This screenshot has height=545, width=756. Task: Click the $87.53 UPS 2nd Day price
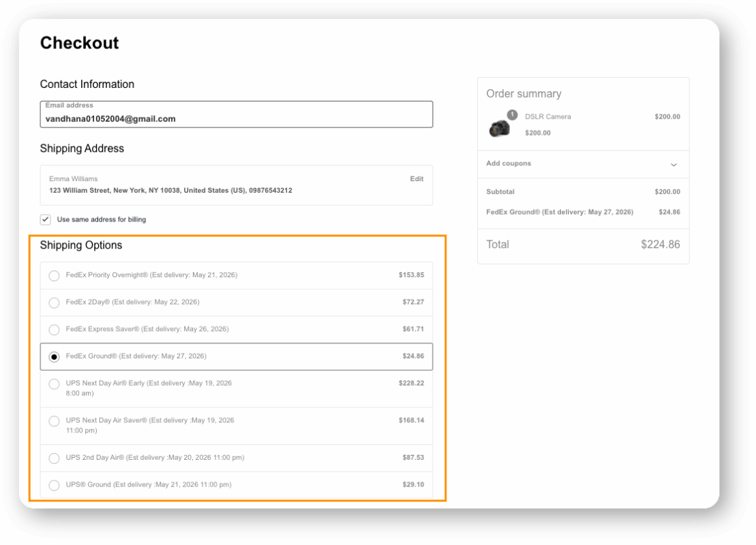click(413, 457)
